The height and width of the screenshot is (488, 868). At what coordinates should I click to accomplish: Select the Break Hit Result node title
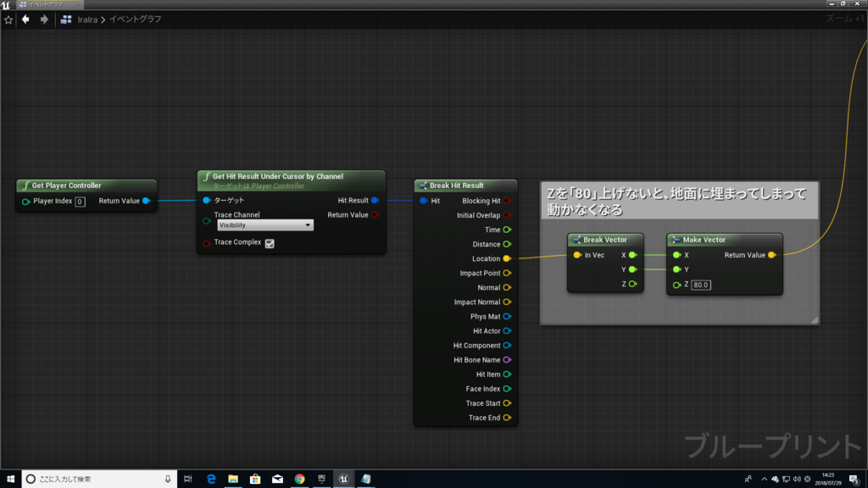457,186
